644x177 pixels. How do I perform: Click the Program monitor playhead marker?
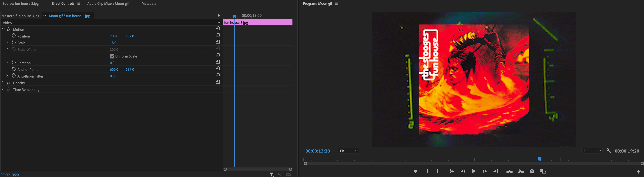pos(540,159)
